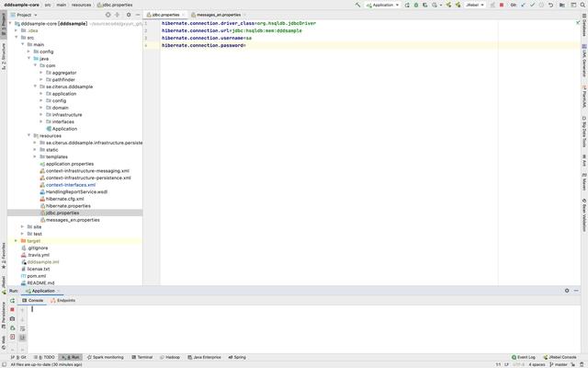The width and height of the screenshot is (588, 368).
Task: Open Project panel settings gear
Action: [129, 15]
